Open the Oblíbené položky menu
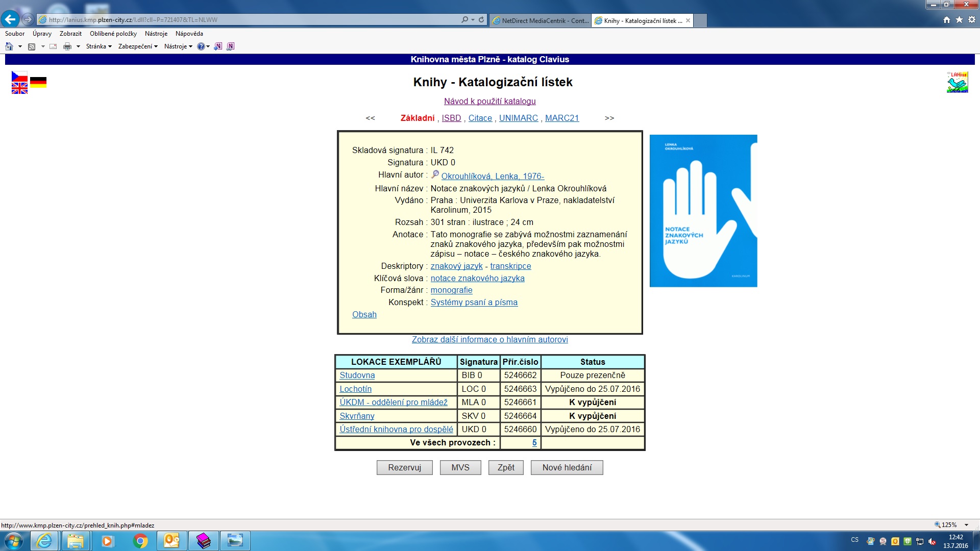 (113, 34)
